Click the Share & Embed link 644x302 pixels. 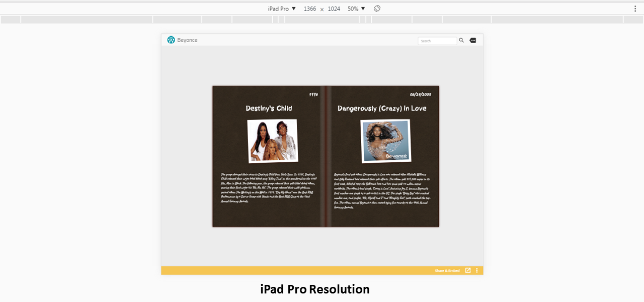coord(447,271)
